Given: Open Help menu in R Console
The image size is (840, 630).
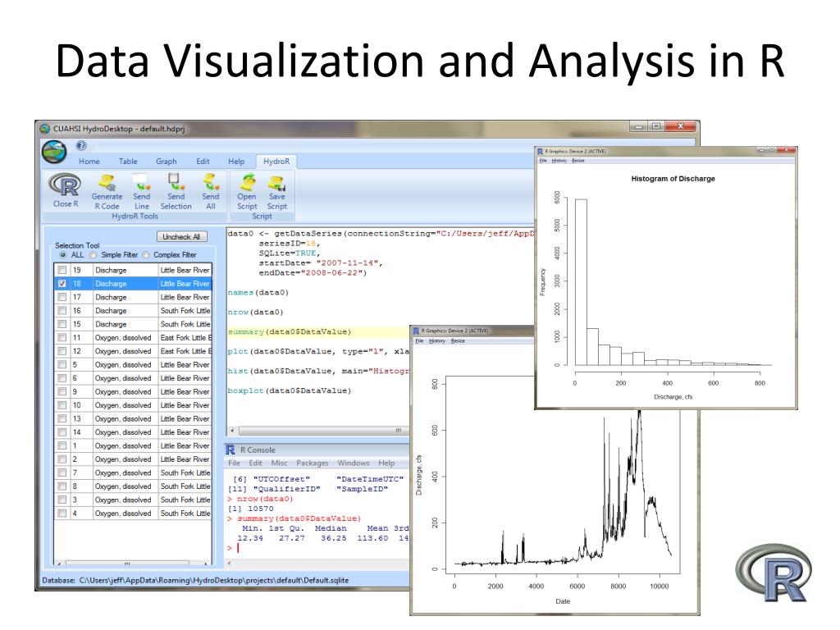Looking at the screenshot, I should (x=386, y=463).
